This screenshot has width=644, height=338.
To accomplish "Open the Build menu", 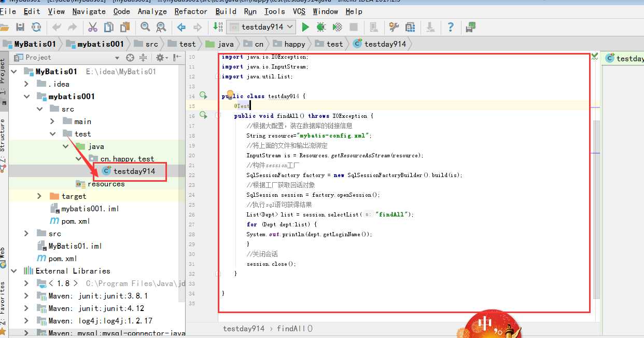I will 226,11.
